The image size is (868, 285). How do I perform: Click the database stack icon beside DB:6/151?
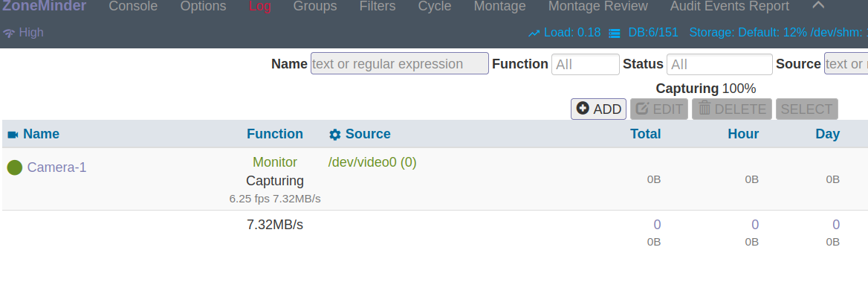point(614,33)
